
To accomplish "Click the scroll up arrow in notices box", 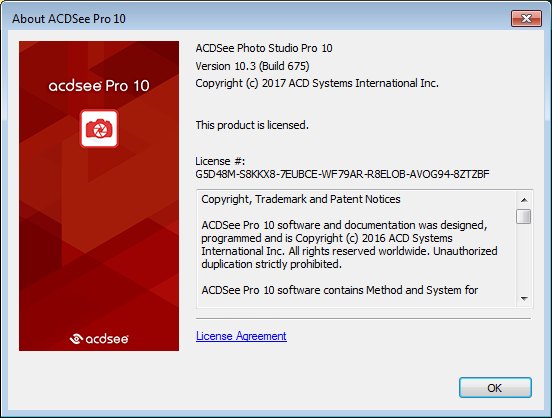I will tap(524, 200).
